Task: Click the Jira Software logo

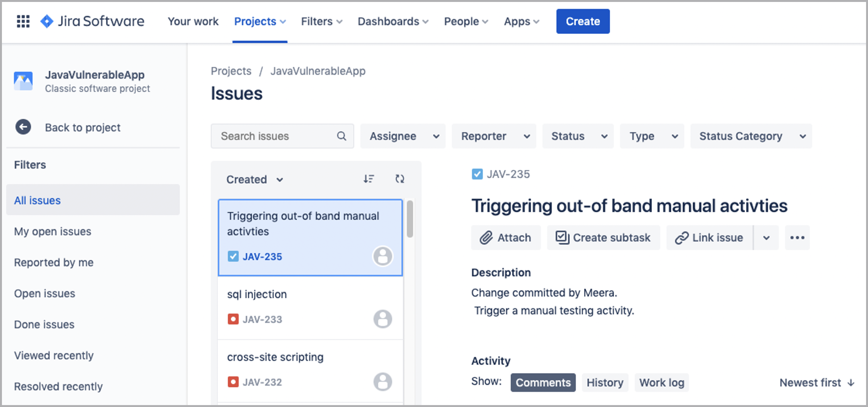Action: (92, 21)
